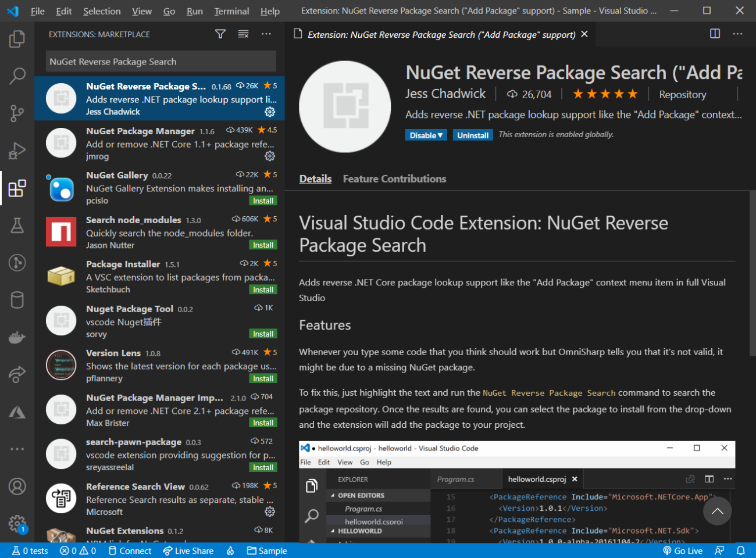Click the extensions search input field
The image size is (756, 558).
(161, 62)
